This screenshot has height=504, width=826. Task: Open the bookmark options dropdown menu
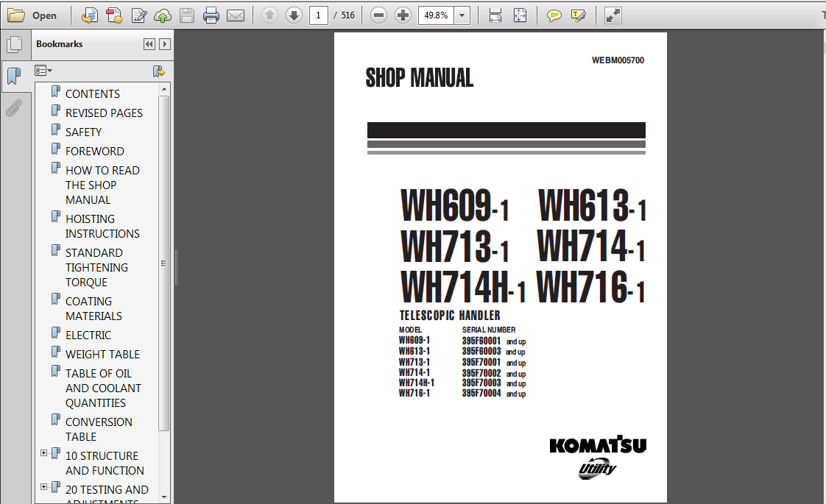pos(43,71)
